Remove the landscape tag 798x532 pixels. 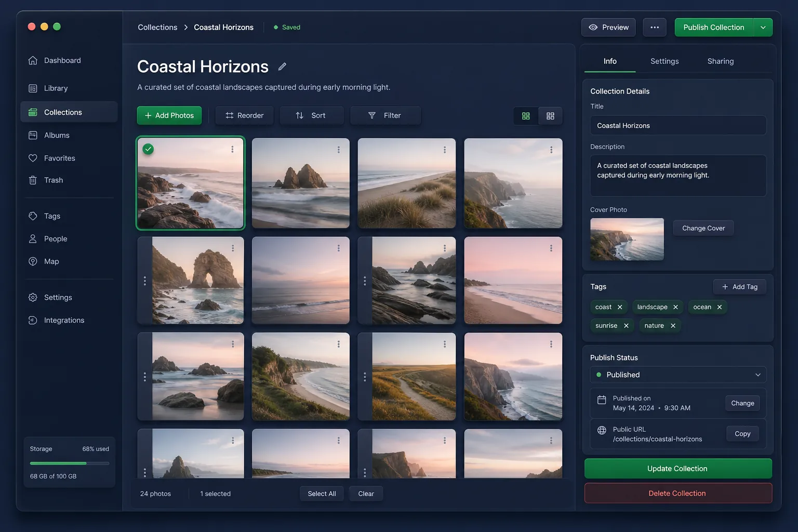click(675, 307)
